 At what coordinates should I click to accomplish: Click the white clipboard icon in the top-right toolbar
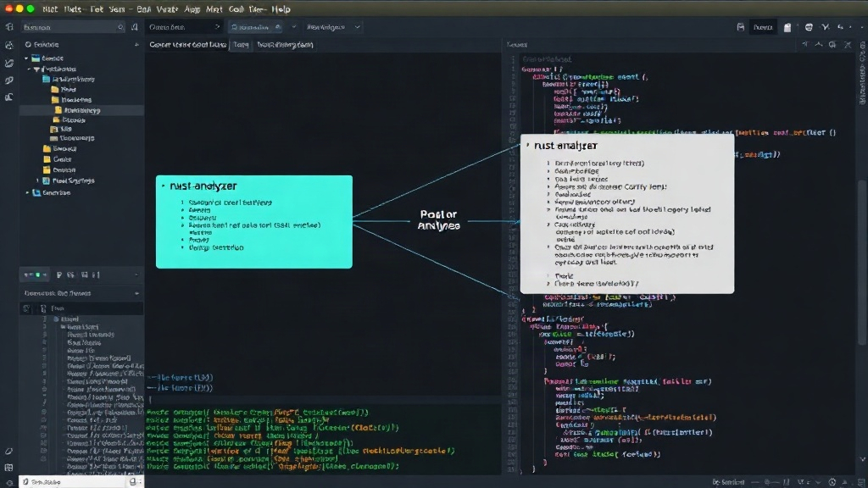pos(787,27)
